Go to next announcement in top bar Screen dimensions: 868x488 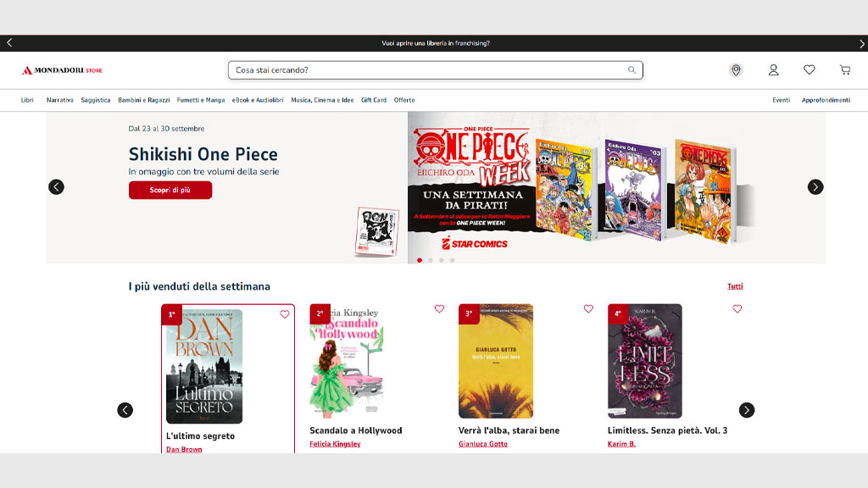click(x=861, y=43)
